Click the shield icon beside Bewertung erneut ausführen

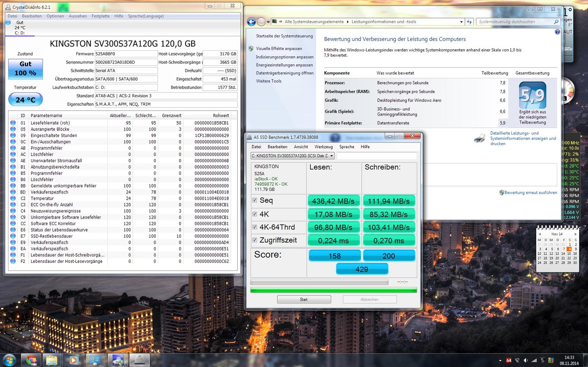point(501,192)
